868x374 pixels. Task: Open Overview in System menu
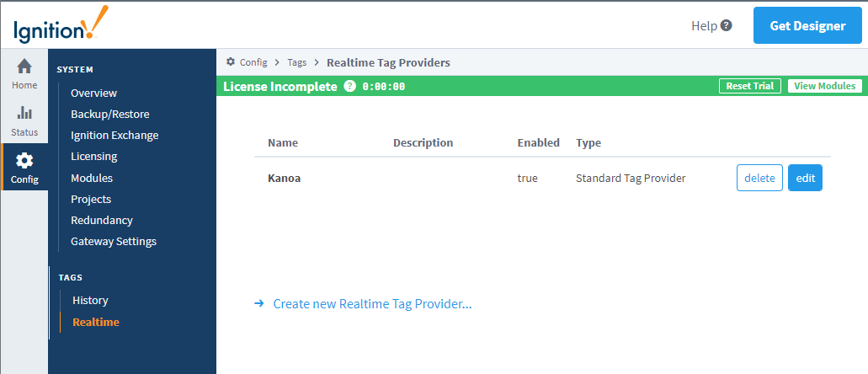pyautogui.click(x=93, y=93)
